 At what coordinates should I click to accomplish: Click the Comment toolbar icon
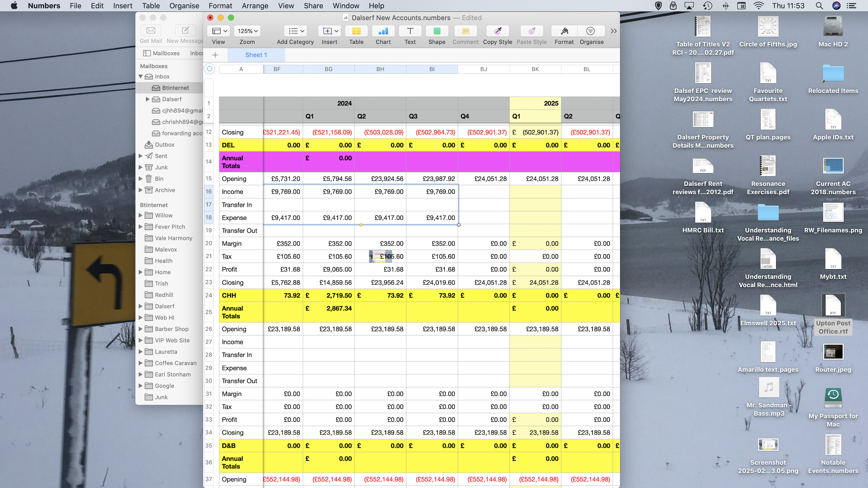pyautogui.click(x=465, y=31)
